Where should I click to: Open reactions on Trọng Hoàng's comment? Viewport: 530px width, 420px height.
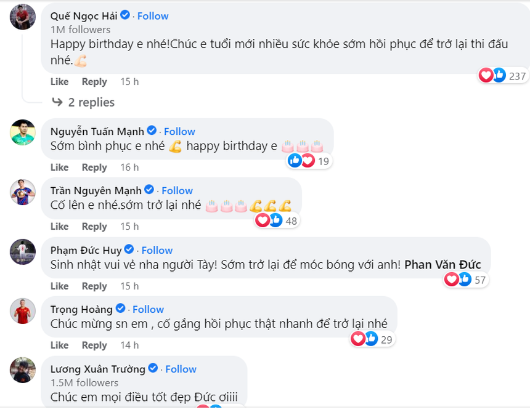[372, 339]
